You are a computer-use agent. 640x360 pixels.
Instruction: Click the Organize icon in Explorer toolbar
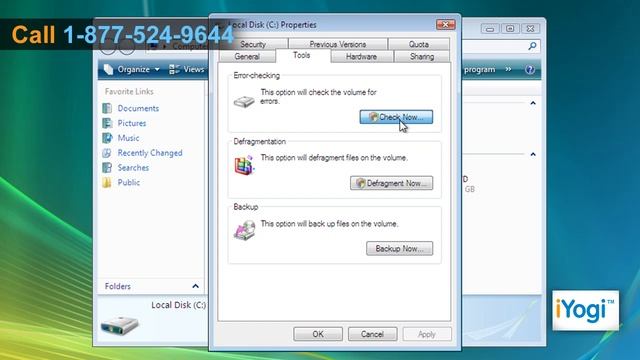tap(109, 69)
